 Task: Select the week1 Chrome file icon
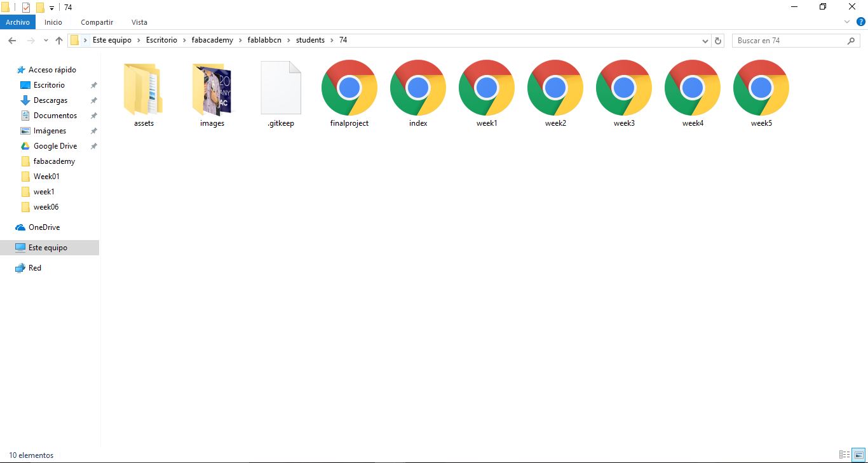487,88
